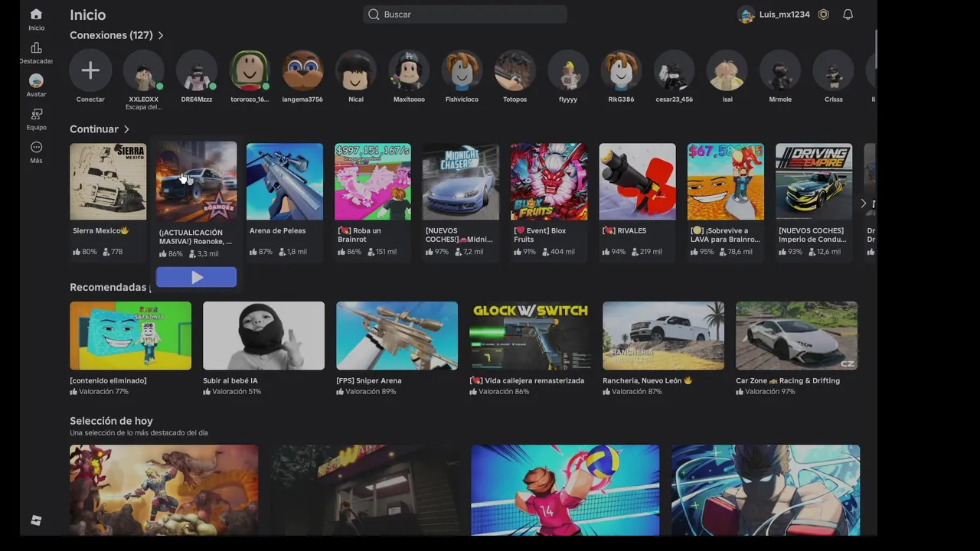The width and height of the screenshot is (980, 551).
Task: Open Destacadas charts in the sidebar
Action: pyautogui.click(x=36, y=48)
